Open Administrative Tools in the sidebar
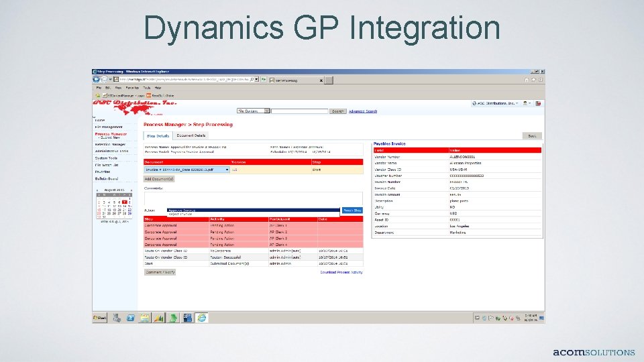The image size is (644, 362). point(112,151)
